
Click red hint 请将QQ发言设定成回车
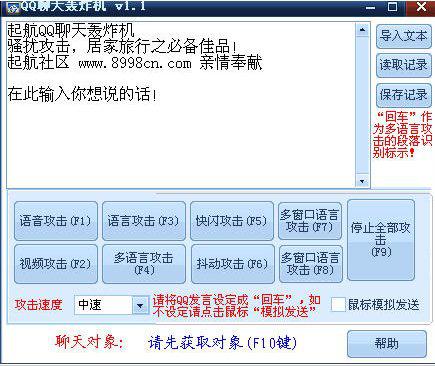(x=237, y=306)
